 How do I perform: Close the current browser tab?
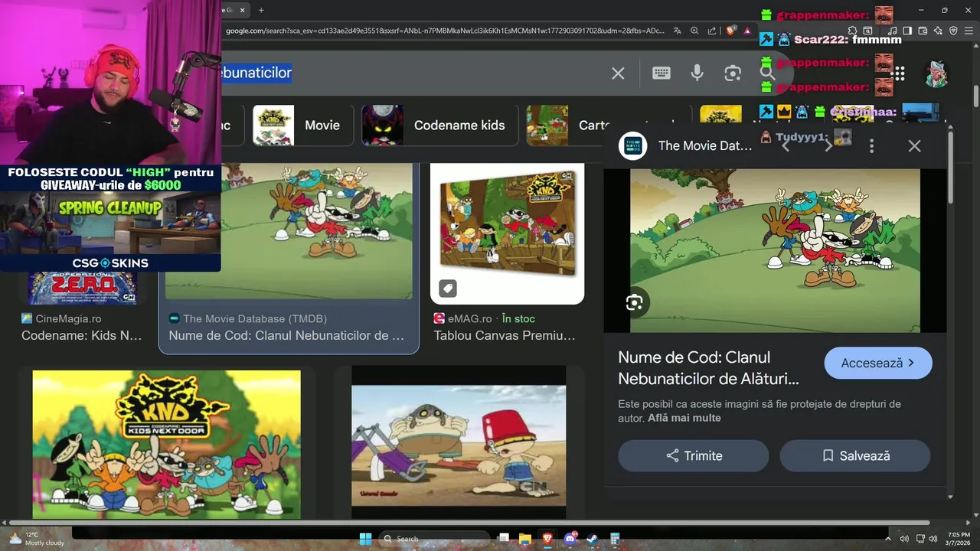tap(243, 10)
